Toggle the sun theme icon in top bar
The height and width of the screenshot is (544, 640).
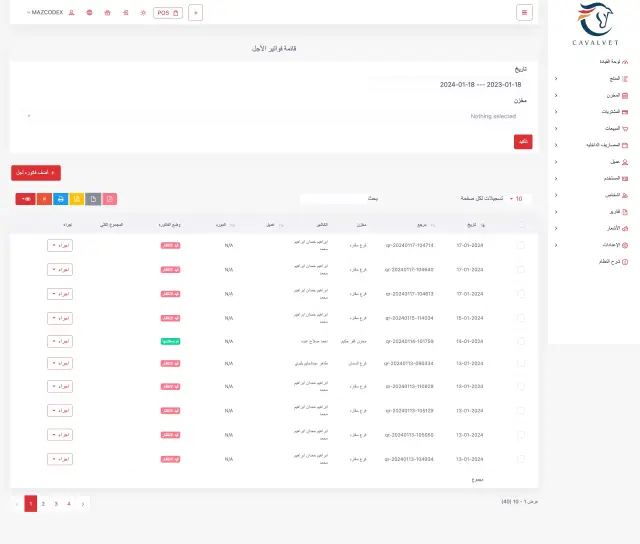(x=143, y=13)
